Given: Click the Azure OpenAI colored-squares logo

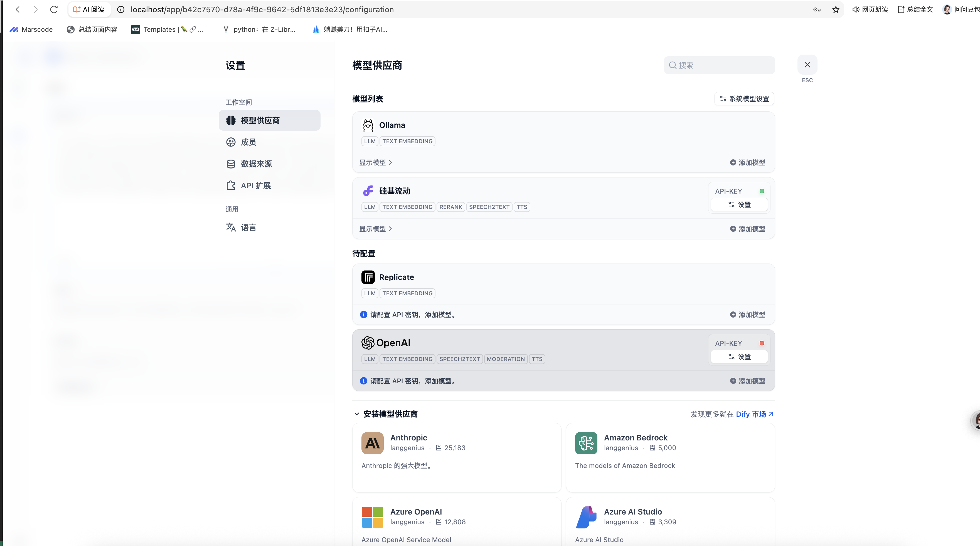Looking at the screenshot, I should 372,517.
